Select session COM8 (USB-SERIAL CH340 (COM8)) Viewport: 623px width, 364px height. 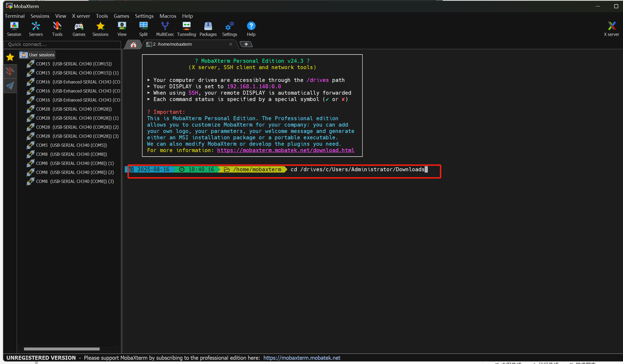67,154
